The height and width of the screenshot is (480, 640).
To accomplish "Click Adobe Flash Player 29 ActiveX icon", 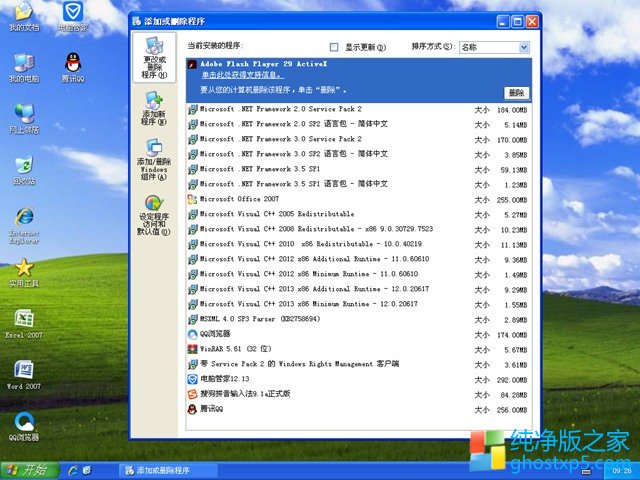I will coord(192,65).
